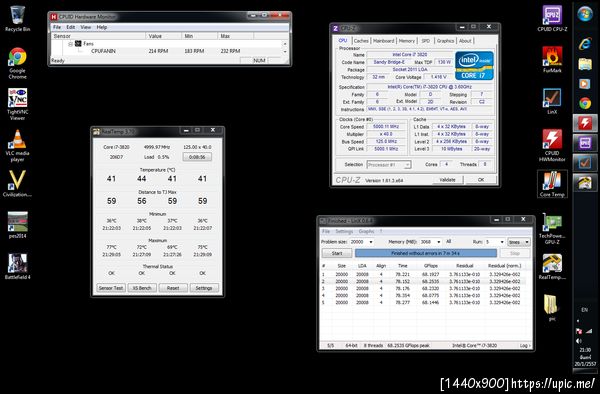Click the Reset button in RealTemp
600x394 pixels.
pyautogui.click(x=173, y=288)
